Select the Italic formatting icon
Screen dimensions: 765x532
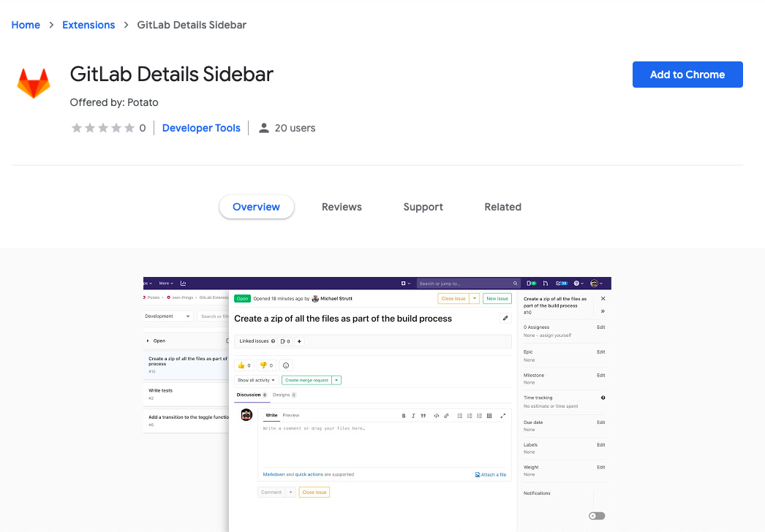click(412, 415)
